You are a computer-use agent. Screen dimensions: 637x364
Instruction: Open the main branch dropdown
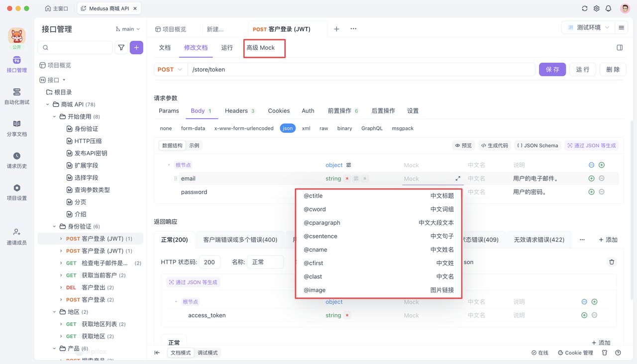point(128,29)
